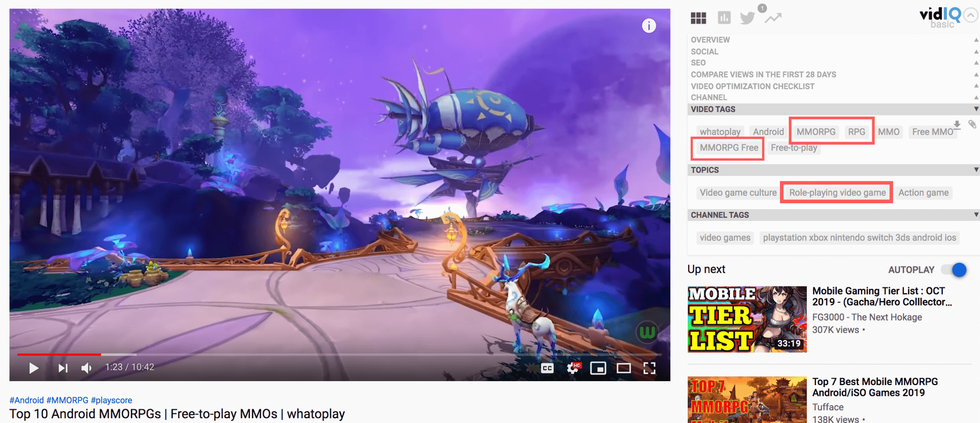980x423 pixels.
Task: Select the MMORPG video tag
Action: pos(816,132)
